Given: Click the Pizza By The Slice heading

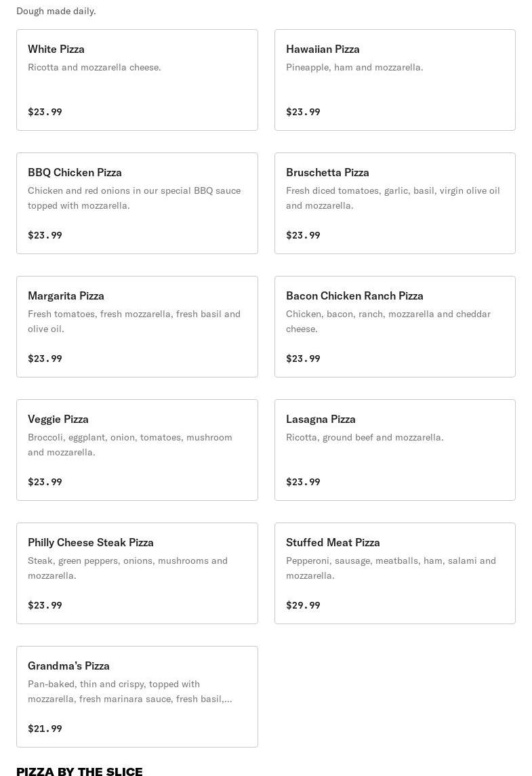Looking at the screenshot, I should click(x=79, y=771).
